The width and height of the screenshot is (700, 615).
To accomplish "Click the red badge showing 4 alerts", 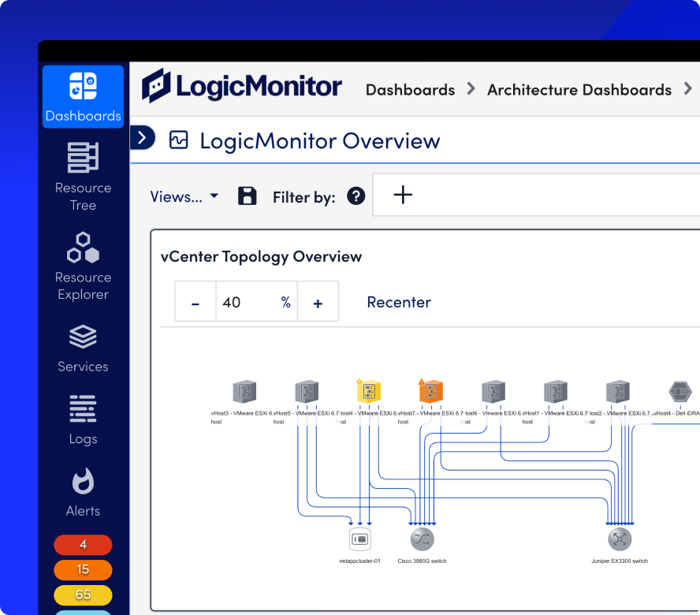I will tap(83, 545).
